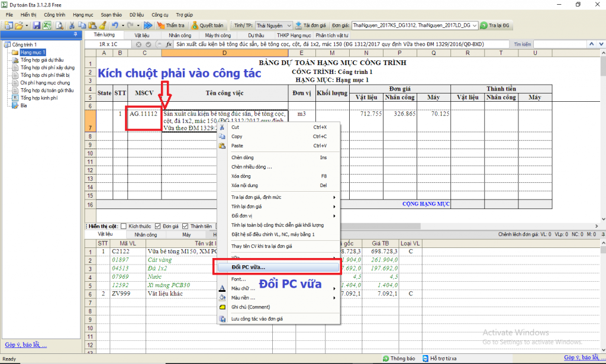The image size is (606, 364).
Task: Click the Cut scissors toolbar icon
Action: click(72, 25)
